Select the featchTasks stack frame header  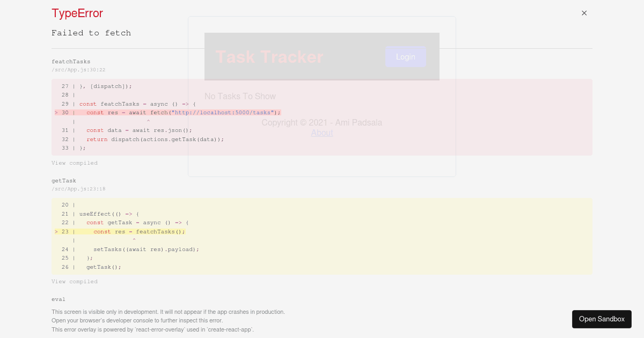pyautogui.click(x=71, y=61)
